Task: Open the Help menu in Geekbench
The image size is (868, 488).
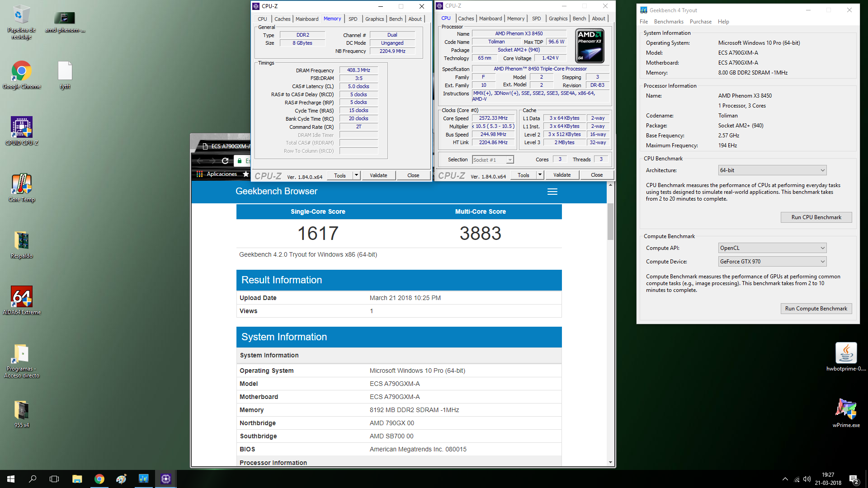Action: coord(723,22)
